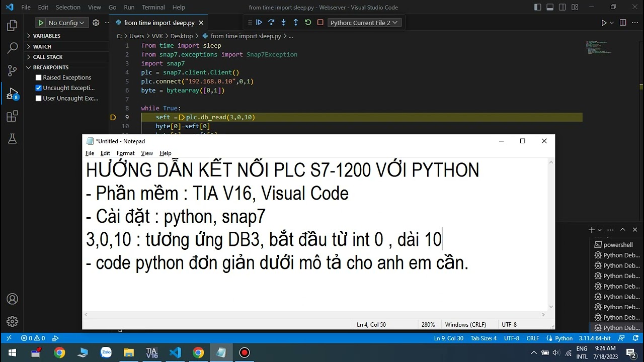Click Run Python File play icon
The image size is (644, 362).
604,23
